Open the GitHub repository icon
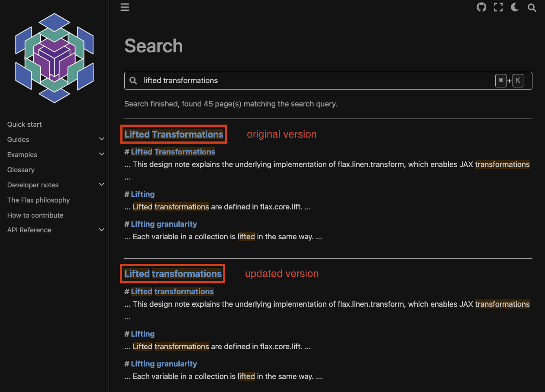The width and height of the screenshot is (545, 392). pyautogui.click(x=481, y=7)
